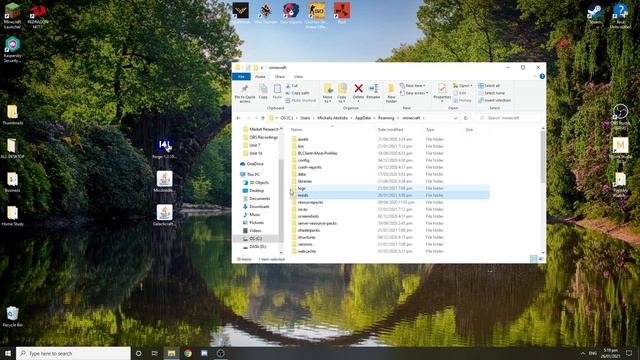Open Steam desktop shortcut
This screenshot has width=640, height=360.
click(595, 14)
